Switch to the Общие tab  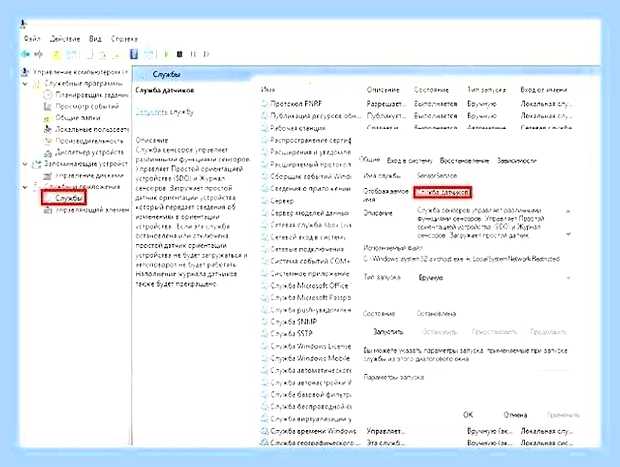(x=369, y=160)
